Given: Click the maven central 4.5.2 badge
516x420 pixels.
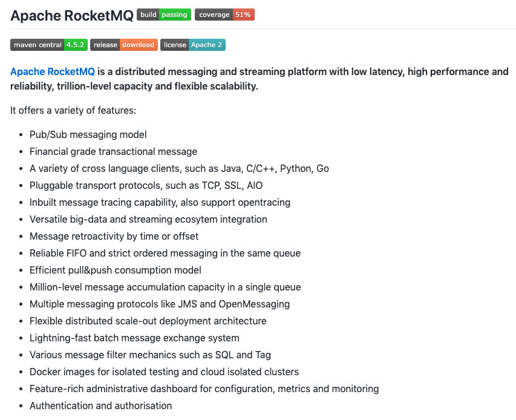Looking at the screenshot, I should pos(49,45).
